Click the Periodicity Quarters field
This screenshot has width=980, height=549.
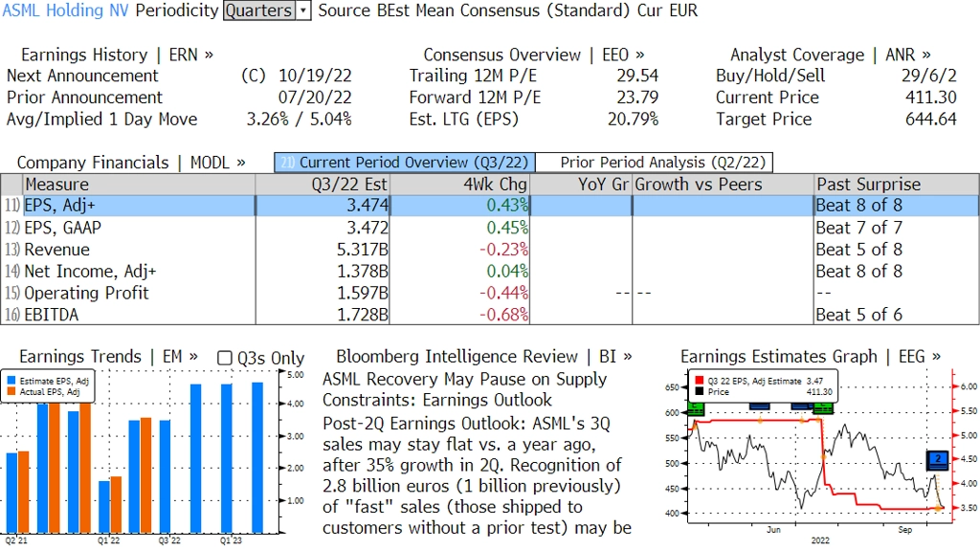(259, 11)
